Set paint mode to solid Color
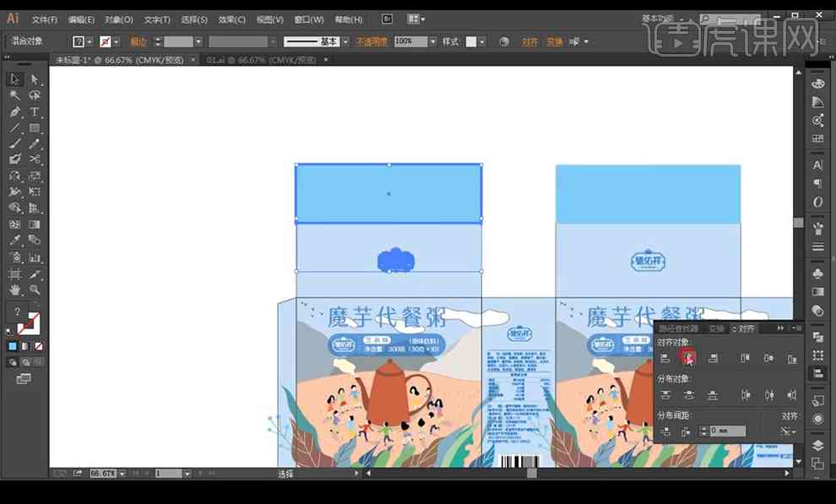 pos(13,346)
